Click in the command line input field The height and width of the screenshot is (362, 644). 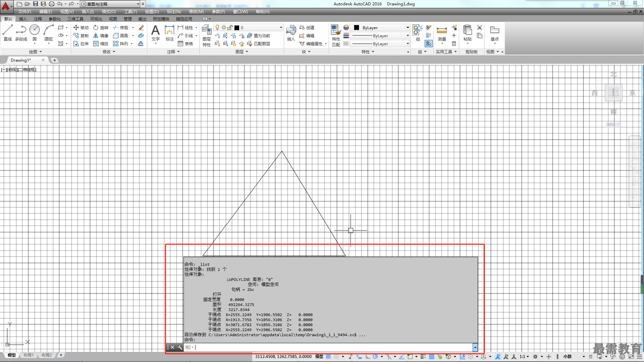[x=333, y=347]
